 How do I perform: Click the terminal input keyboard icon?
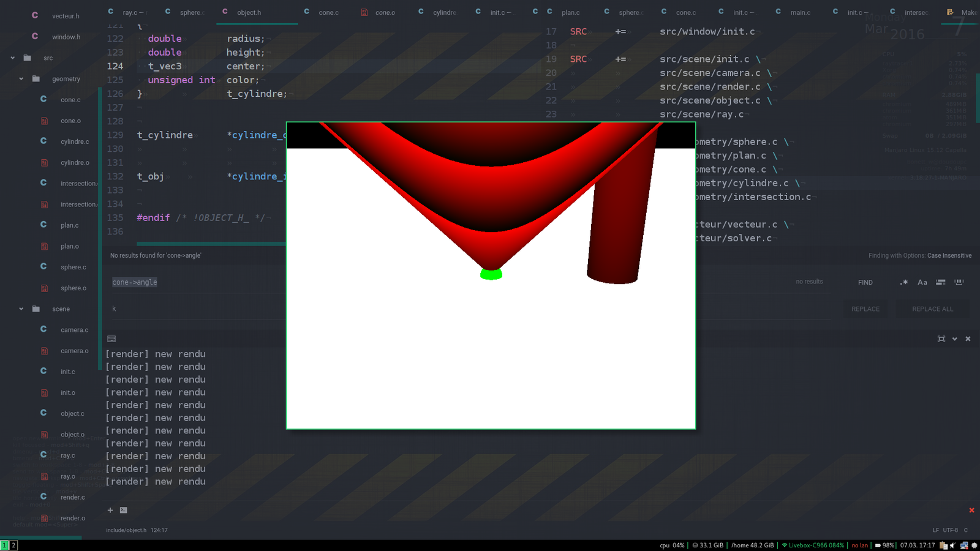pos(111,339)
